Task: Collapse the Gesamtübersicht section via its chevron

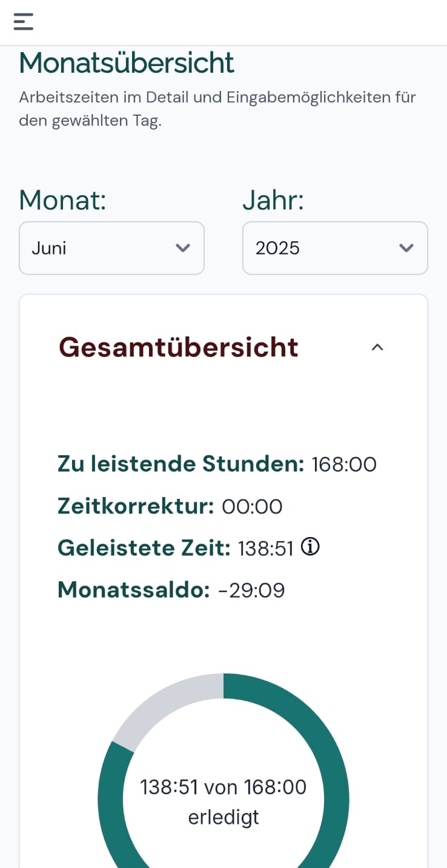Action: click(x=377, y=347)
